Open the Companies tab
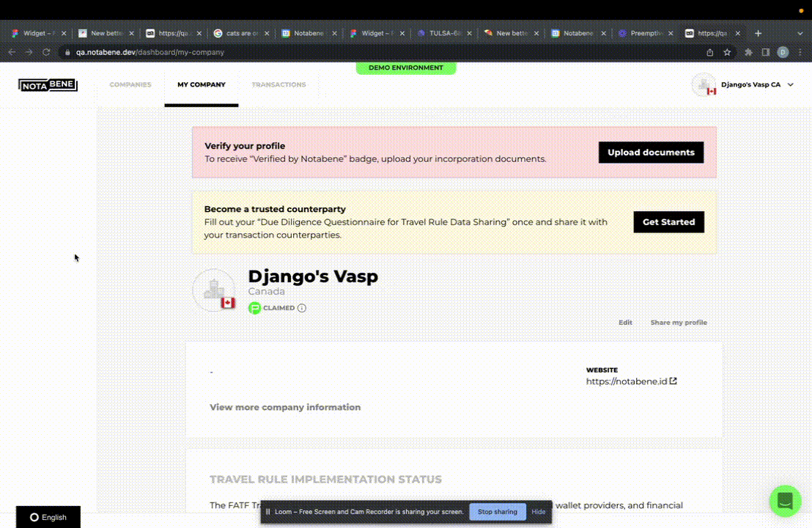 coord(130,84)
